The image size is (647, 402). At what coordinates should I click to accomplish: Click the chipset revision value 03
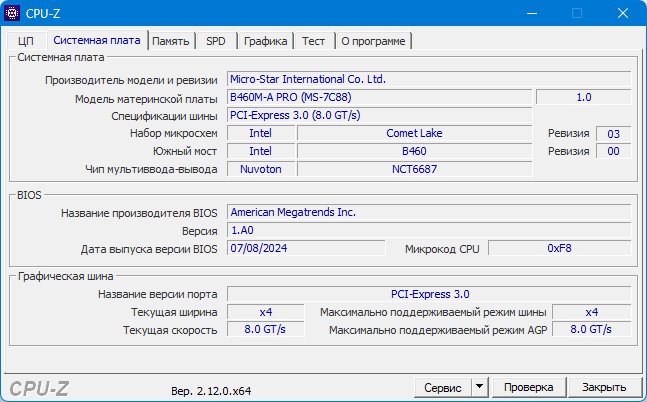pyautogui.click(x=613, y=133)
